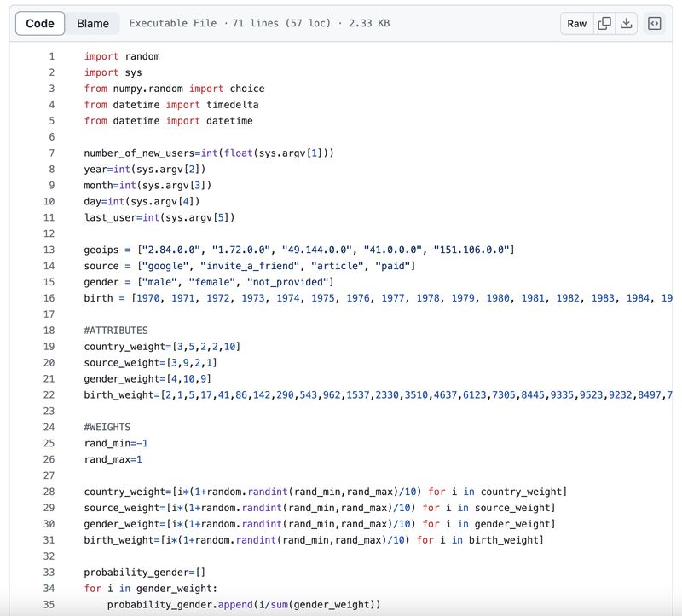Select line number 28
Viewport: 682px width, 616px height.
pos(49,492)
